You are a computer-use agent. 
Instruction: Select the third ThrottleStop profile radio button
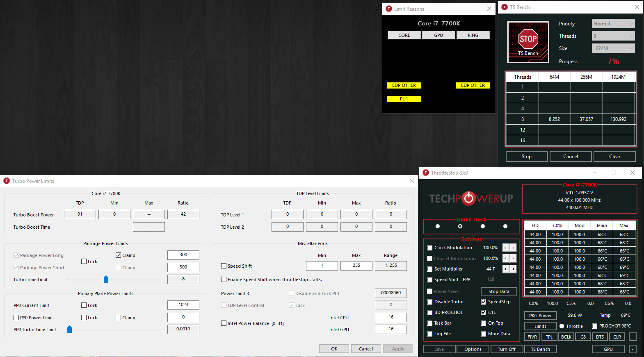pyautogui.click(x=483, y=226)
